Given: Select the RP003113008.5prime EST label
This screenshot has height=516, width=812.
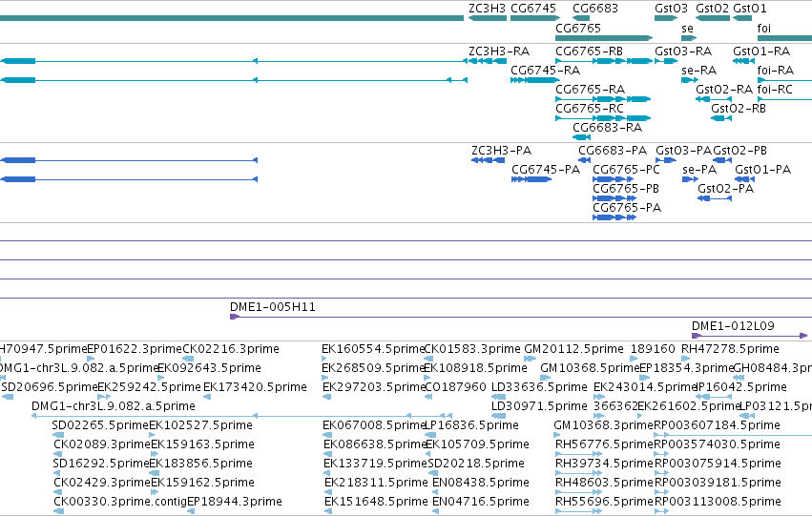Looking at the screenshot, I should 718,502.
